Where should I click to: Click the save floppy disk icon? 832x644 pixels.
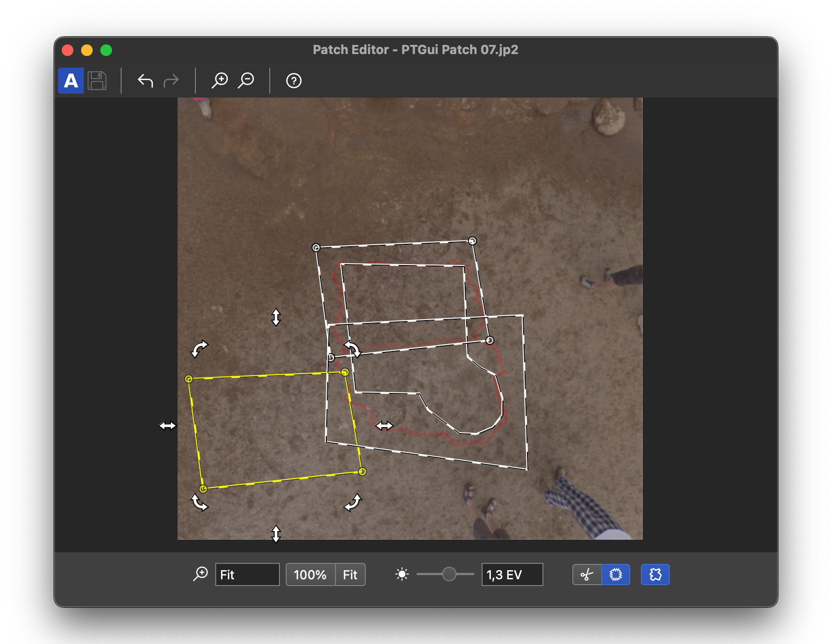point(97,81)
